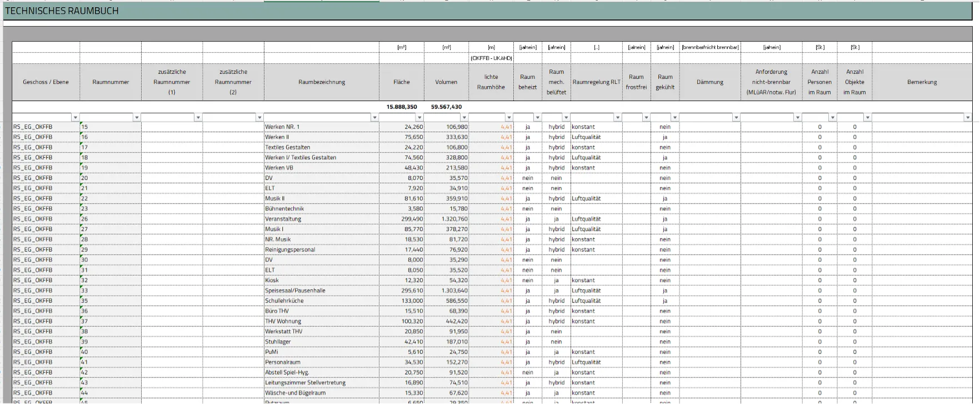This screenshot has width=980, height=404.
Task: Click the Raumbezeichnung column header cell
Action: (321, 82)
